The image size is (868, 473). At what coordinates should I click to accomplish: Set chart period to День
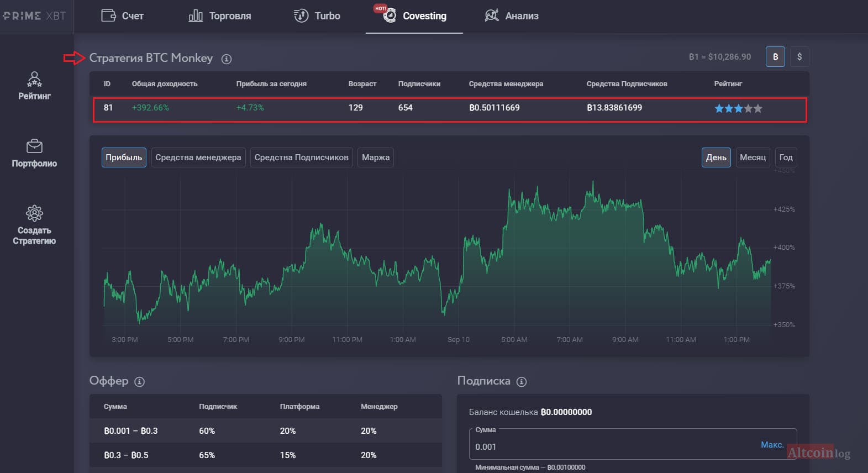click(716, 157)
